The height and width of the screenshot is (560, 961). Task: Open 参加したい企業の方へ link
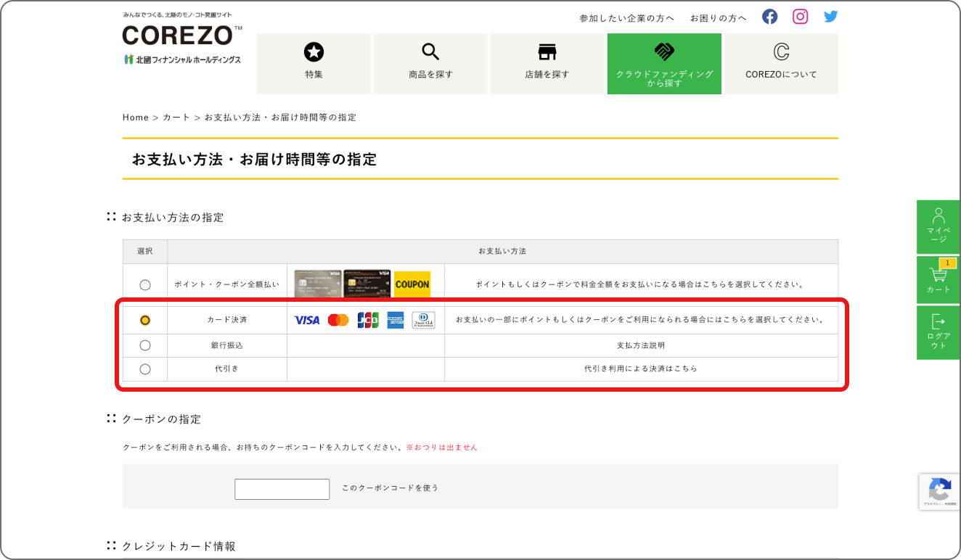pyautogui.click(x=626, y=18)
